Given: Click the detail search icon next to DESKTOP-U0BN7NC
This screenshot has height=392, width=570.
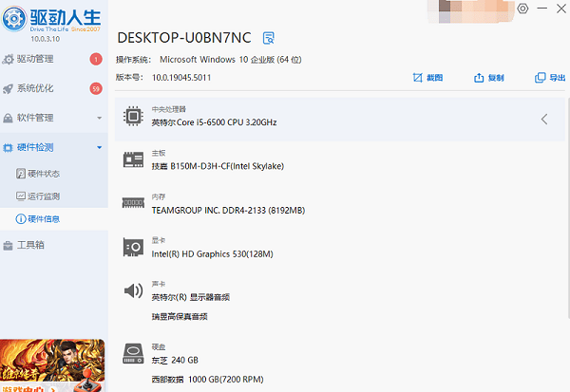Looking at the screenshot, I should pyautogui.click(x=268, y=38).
